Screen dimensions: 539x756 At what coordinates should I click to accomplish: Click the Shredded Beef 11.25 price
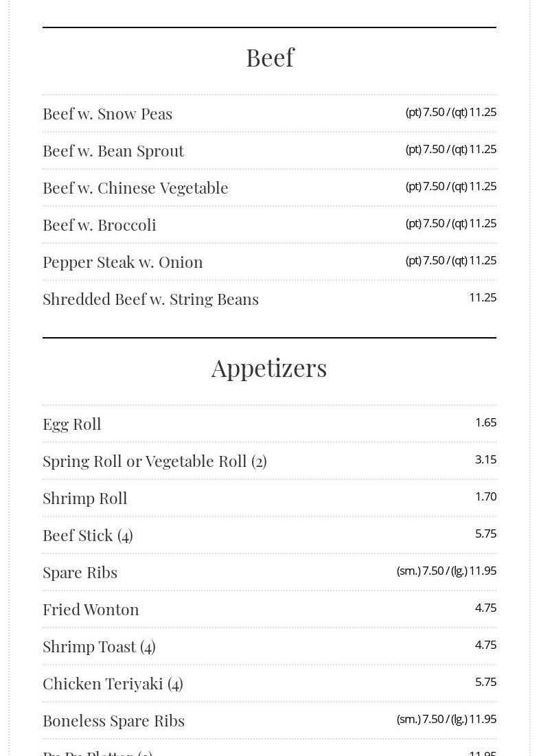coord(483,297)
